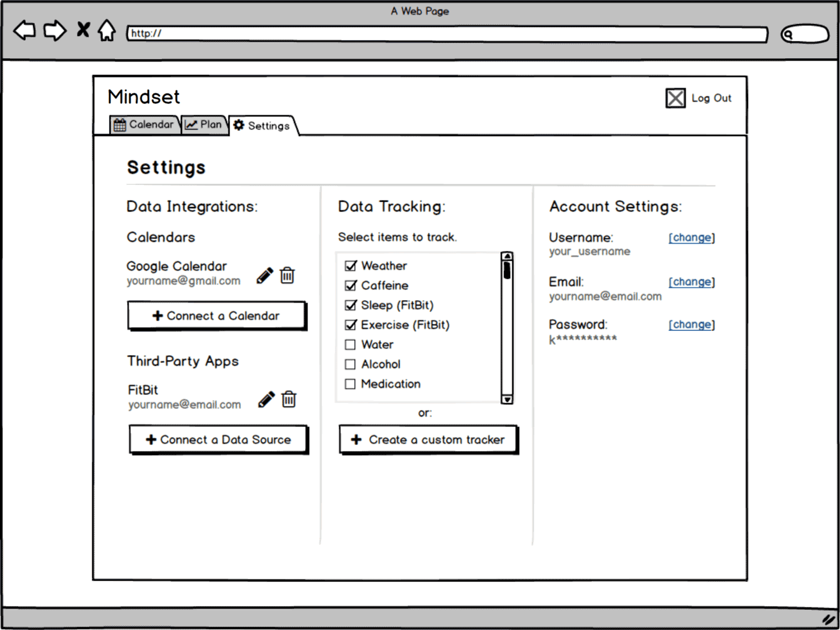Click change link next to Password
This screenshot has width=840, height=630.
692,324
